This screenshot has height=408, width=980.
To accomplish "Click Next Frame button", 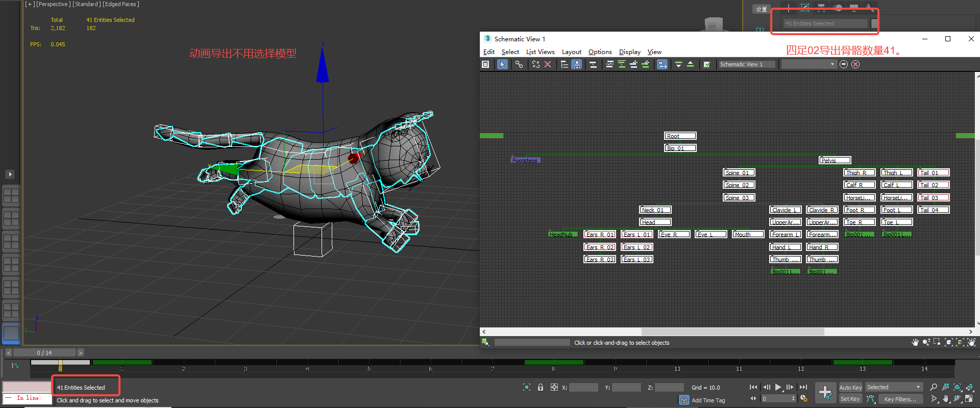I will (x=790, y=388).
